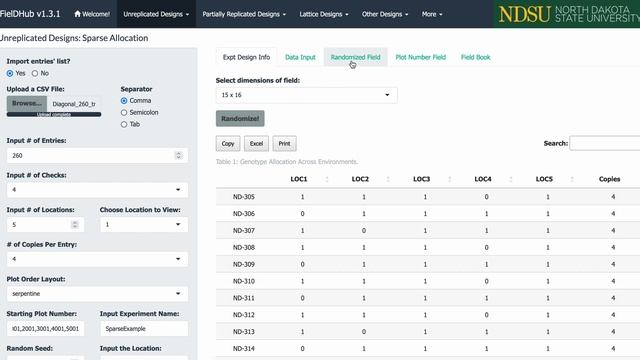This screenshot has width=640, height=360.
Task: Expand # of Copies Per Entry dropdown
Action: [97, 259]
